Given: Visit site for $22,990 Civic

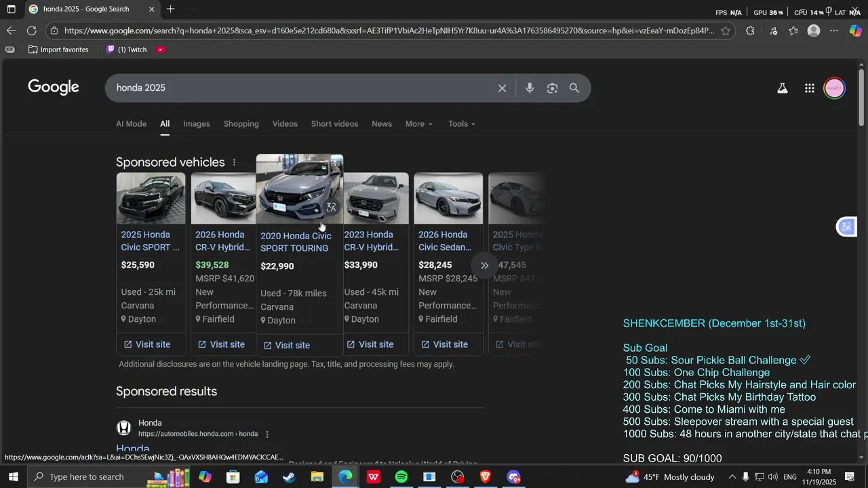Looking at the screenshot, I should pos(286,345).
